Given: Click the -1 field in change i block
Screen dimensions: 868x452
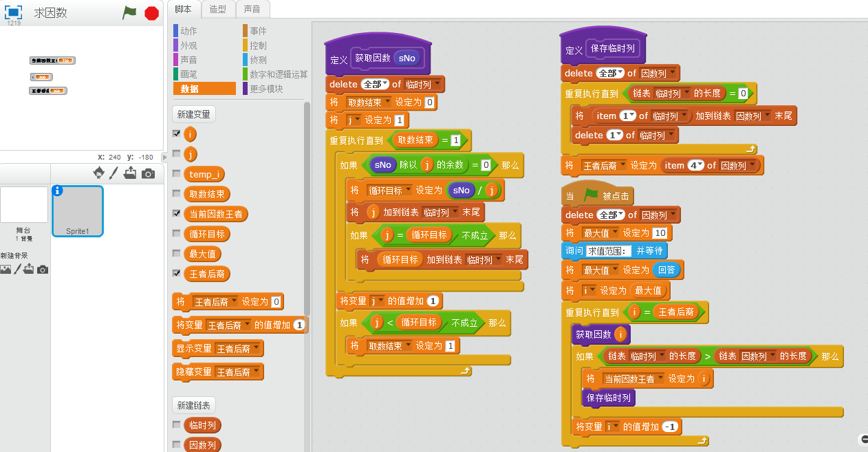Looking at the screenshot, I should tap(671, 427).
